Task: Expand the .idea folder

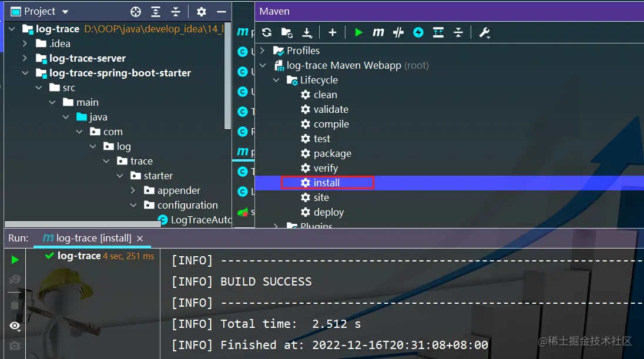Action: pos(25,43)
